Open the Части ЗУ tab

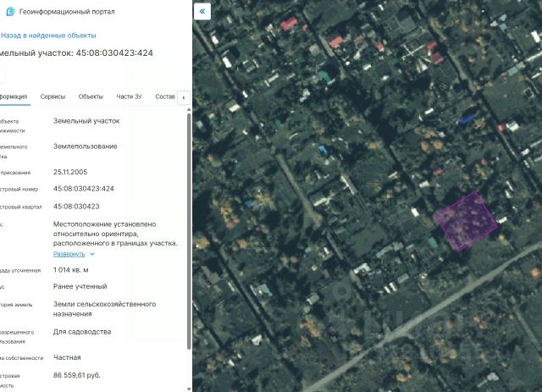(129, 97)
